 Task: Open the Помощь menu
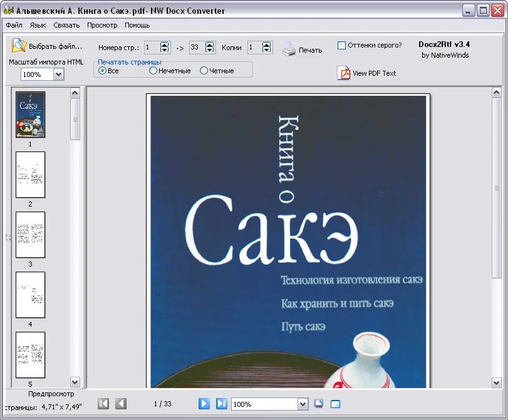click(x=137, y=25)
